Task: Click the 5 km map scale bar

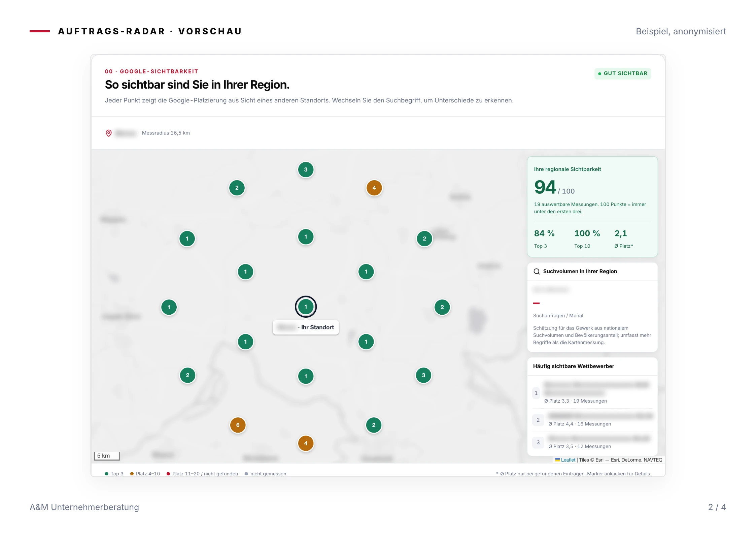Action: [107, 456]
